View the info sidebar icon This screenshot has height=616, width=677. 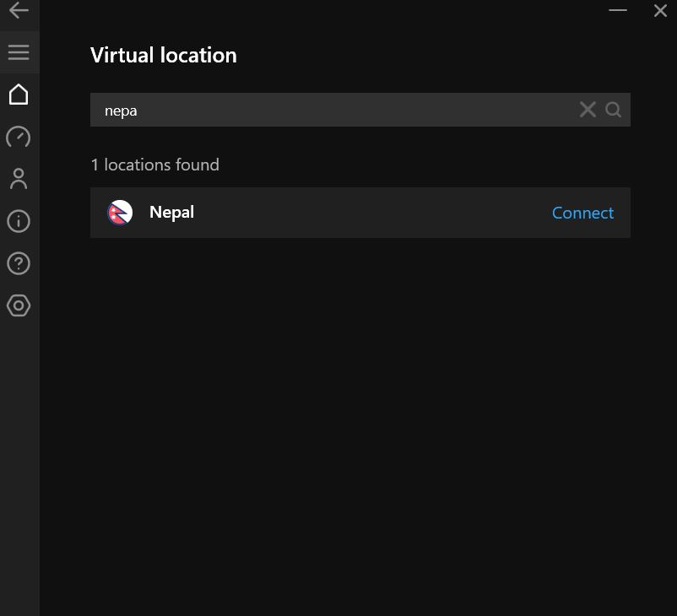coord(19,221)
